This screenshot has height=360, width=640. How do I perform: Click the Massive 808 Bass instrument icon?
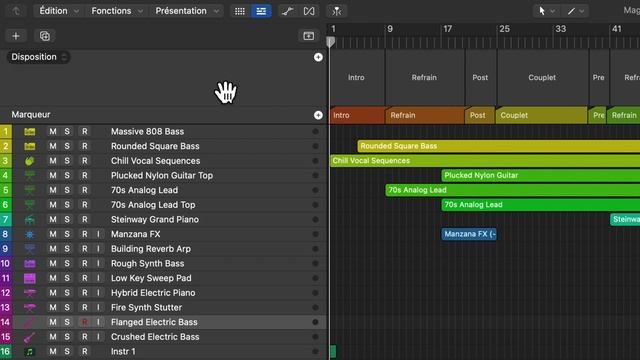coord(29,131)
